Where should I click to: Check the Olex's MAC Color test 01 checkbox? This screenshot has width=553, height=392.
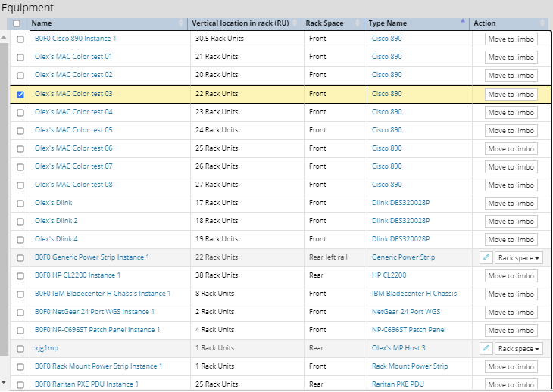coord(20,57)
